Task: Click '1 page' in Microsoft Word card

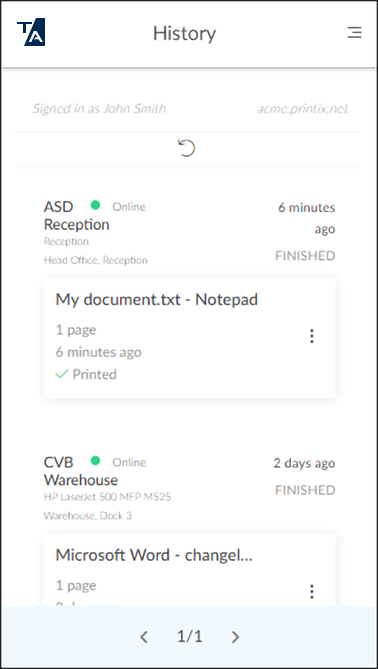Action: coord(76,586)
